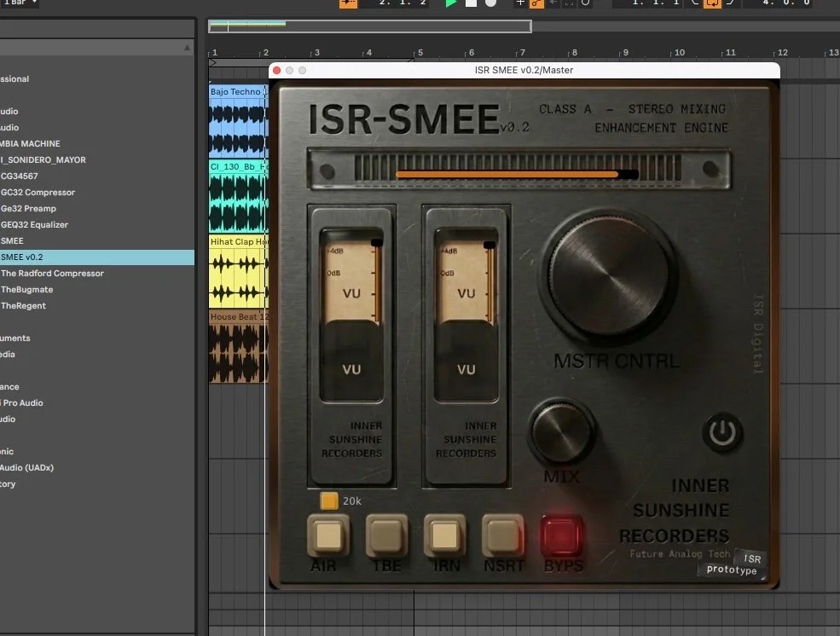Viewport: 840px width, 636px height.
Task: Toggle the NSRT button on the plugin
Action: 502,535
